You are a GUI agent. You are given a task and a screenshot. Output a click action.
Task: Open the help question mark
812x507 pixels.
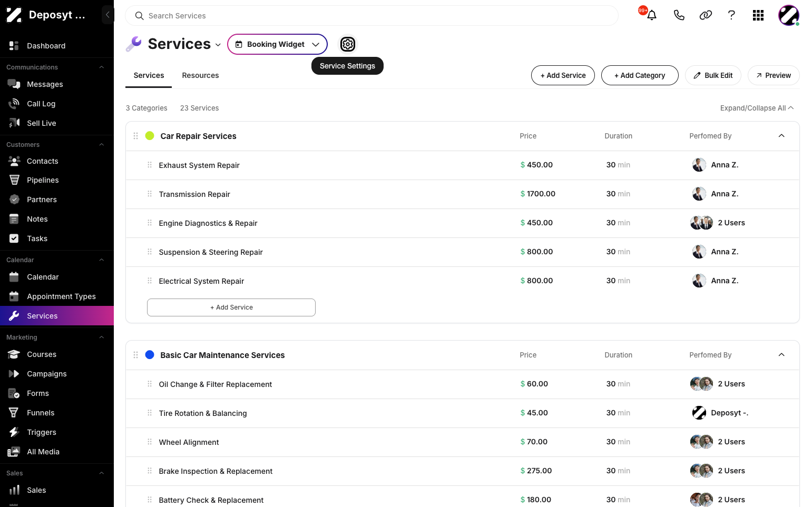(x=731, y=15)
